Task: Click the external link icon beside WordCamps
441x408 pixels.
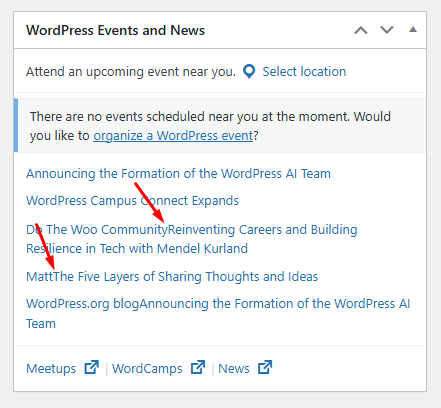Action: pyautogui.click(x=198, y=367)
